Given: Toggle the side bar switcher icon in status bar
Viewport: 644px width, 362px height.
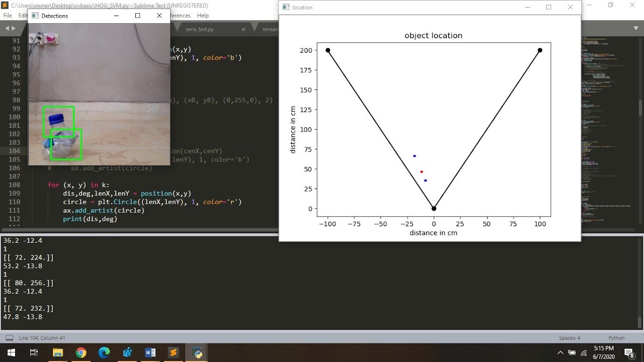Looking at the screenshot, I should point(9,338).
